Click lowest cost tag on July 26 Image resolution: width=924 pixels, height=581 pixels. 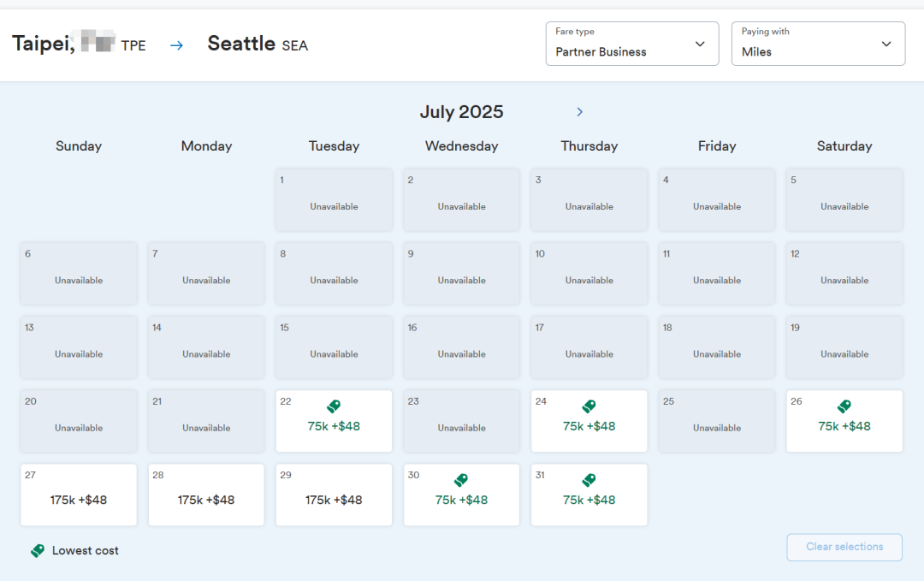[x=844, y=406]
